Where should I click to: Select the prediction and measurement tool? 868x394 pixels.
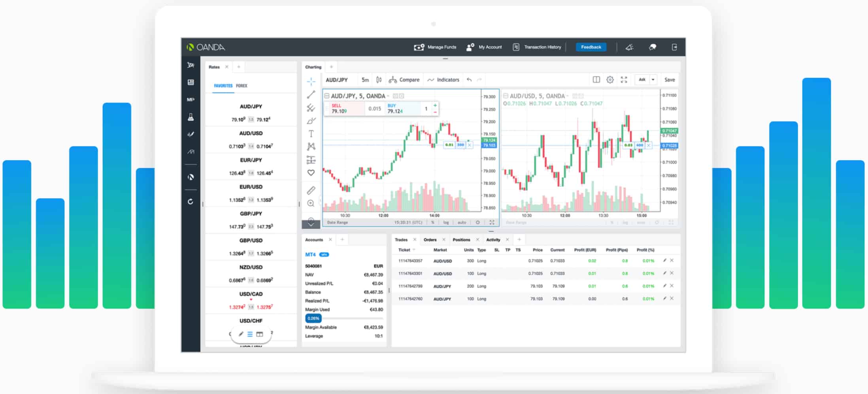(311, 160)
